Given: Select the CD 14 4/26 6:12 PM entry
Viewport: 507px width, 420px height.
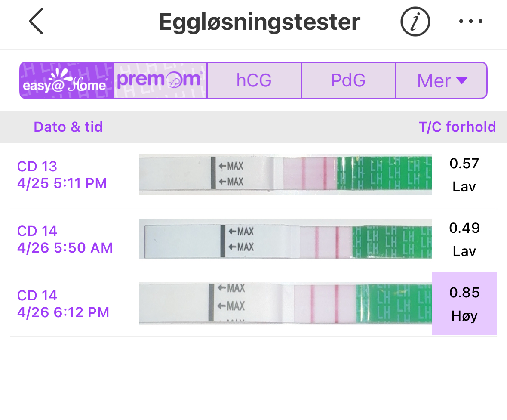Looking at the screenshot, I should [63, 304].
